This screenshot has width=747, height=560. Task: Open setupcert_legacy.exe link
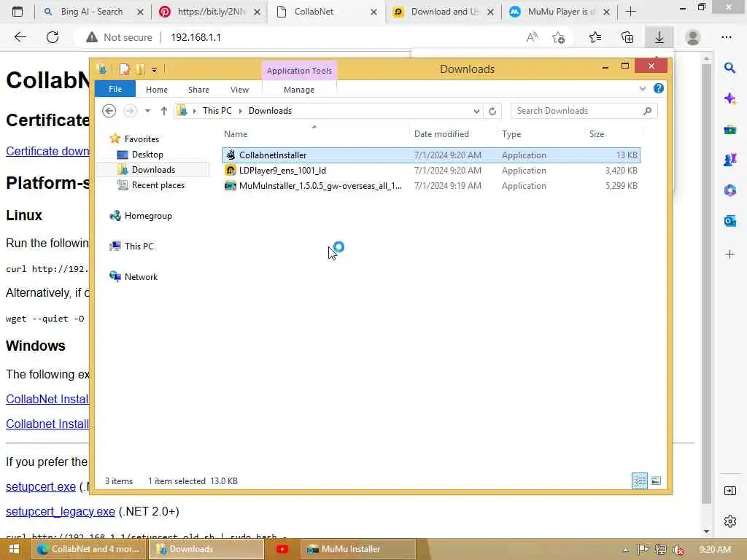[x=61, y=511]
